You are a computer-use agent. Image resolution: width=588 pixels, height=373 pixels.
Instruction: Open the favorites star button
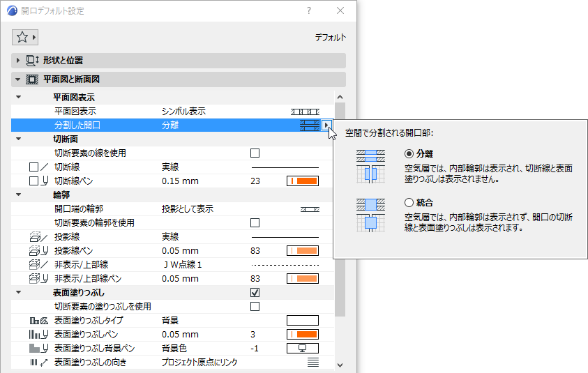(22, 37)
